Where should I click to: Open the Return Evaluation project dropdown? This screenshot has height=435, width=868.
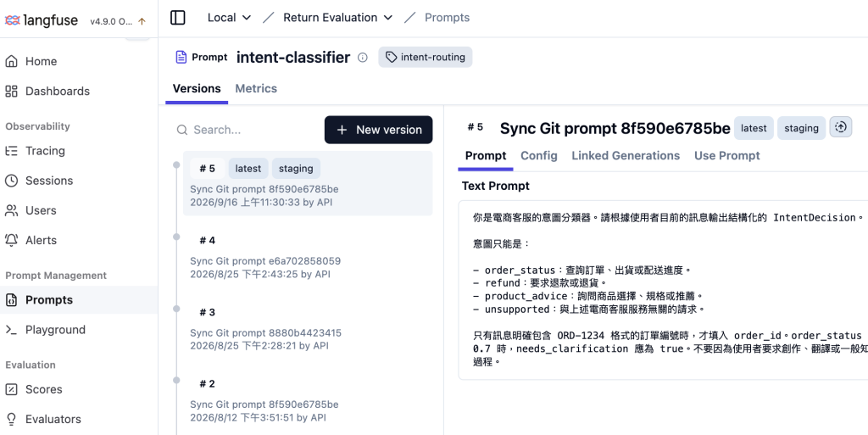tap(337, 18)
